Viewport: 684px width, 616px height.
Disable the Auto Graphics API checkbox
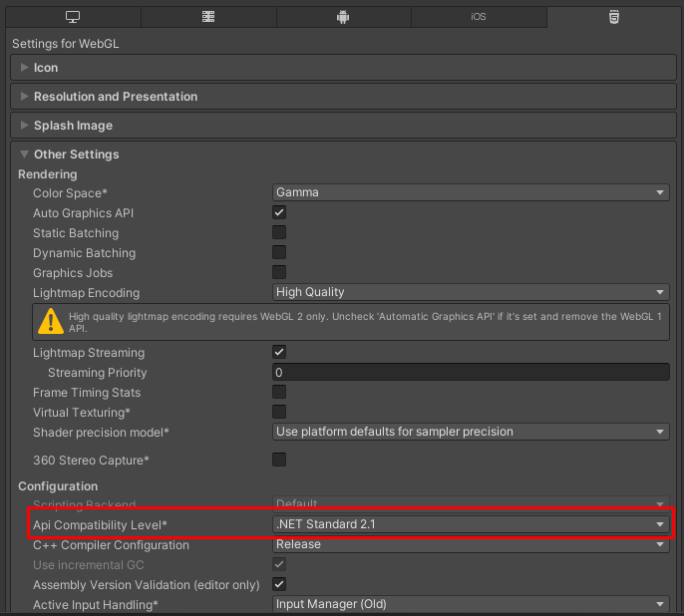[279, 213]
